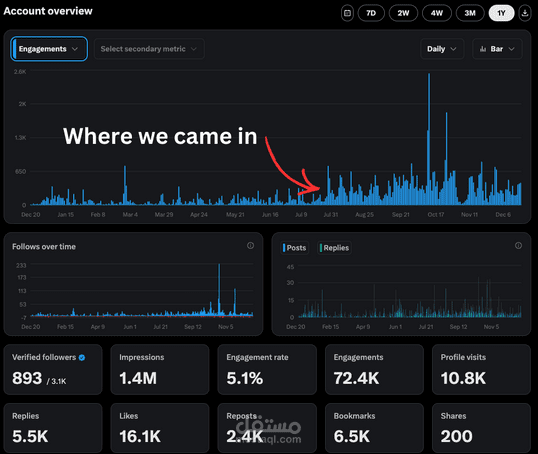Open the Shares 200 card
The image size is (538, 454).
pyautogui.click(x=481, y=428)
